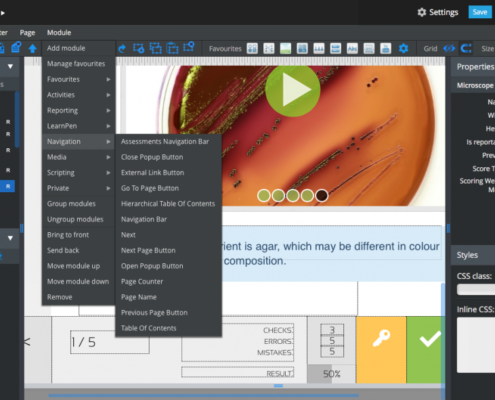Expand the Reporting submenu
495x400 pixels.
(79, 110)
